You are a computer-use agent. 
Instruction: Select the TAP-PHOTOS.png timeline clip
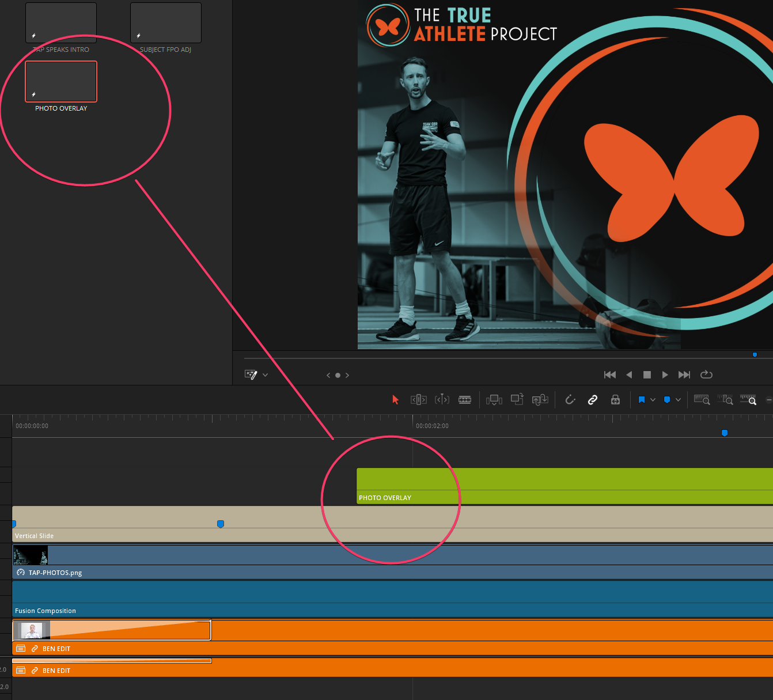[x=392, y=562]
